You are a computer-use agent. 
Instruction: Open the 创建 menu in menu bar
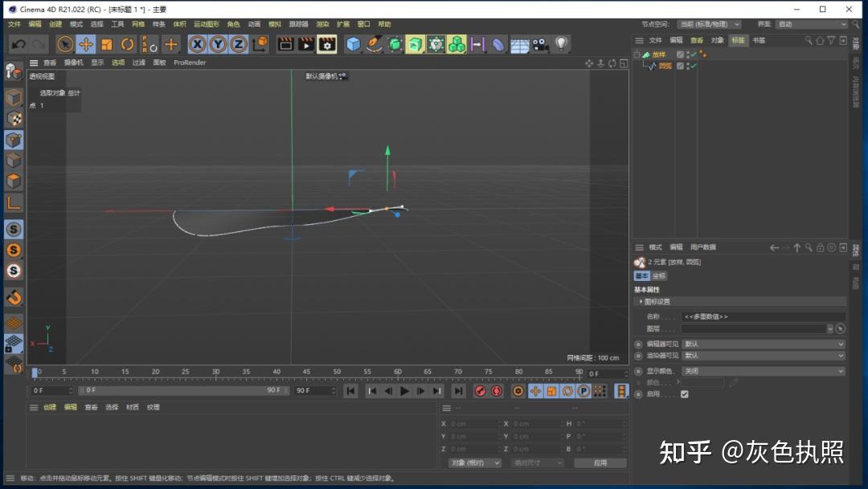click(55, 24)
